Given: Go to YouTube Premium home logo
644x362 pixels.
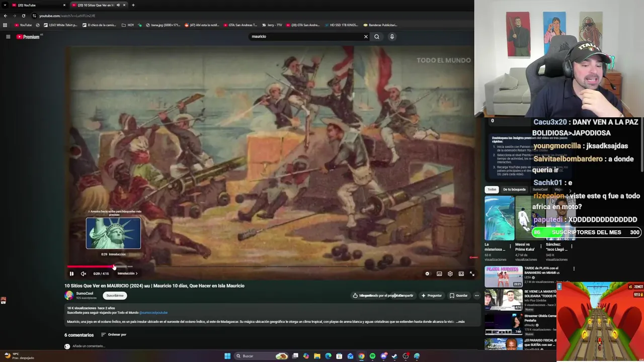Looking at the screenshot, I should coord(28,37).
